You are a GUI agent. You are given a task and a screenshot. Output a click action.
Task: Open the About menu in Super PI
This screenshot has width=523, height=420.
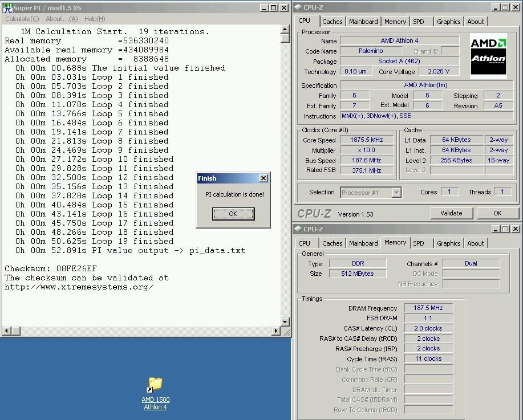pos(62,19)
